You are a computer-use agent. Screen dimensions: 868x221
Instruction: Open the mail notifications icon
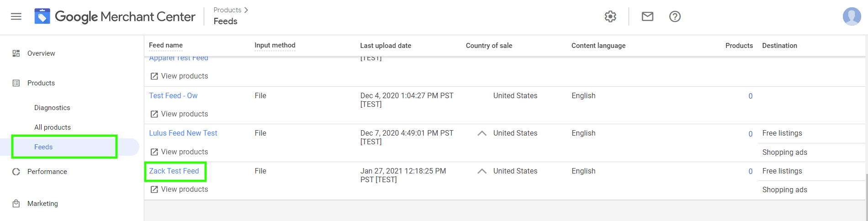point(647,16)
